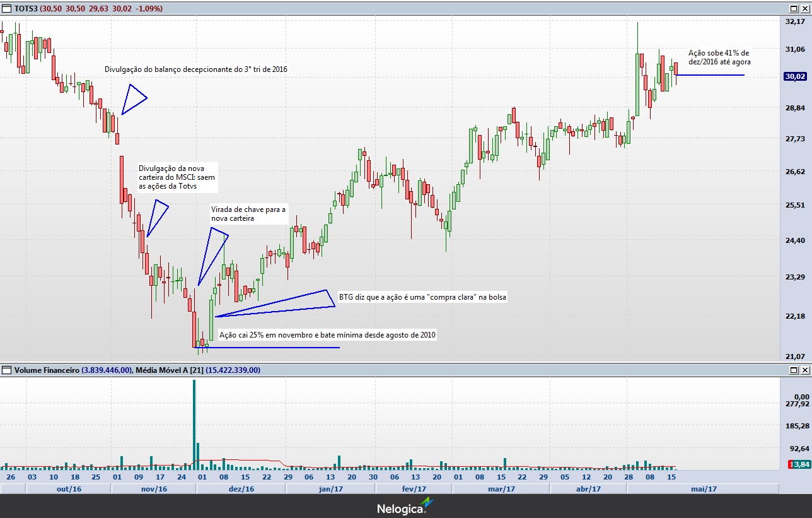Select the jan/17 month on timeline
The width and height of the screenshot is (812, 518).
pyautogui.click(x=330, y=489)
